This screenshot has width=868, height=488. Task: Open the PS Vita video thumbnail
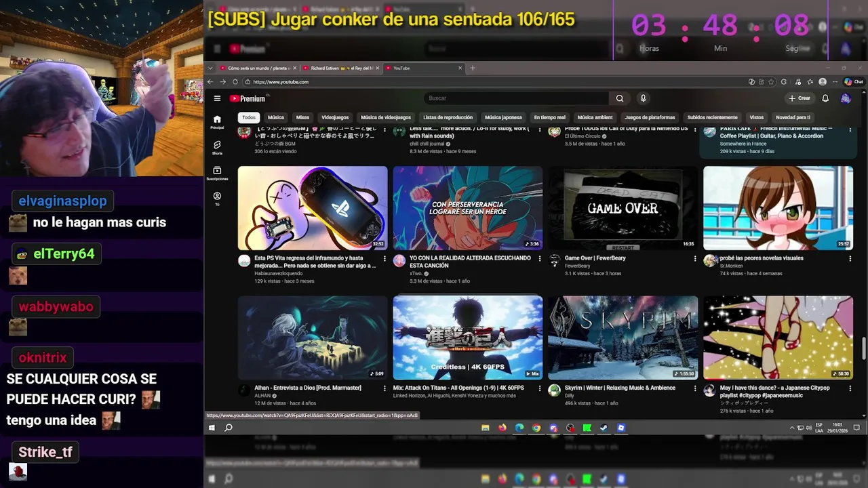[x=313, y=208]
